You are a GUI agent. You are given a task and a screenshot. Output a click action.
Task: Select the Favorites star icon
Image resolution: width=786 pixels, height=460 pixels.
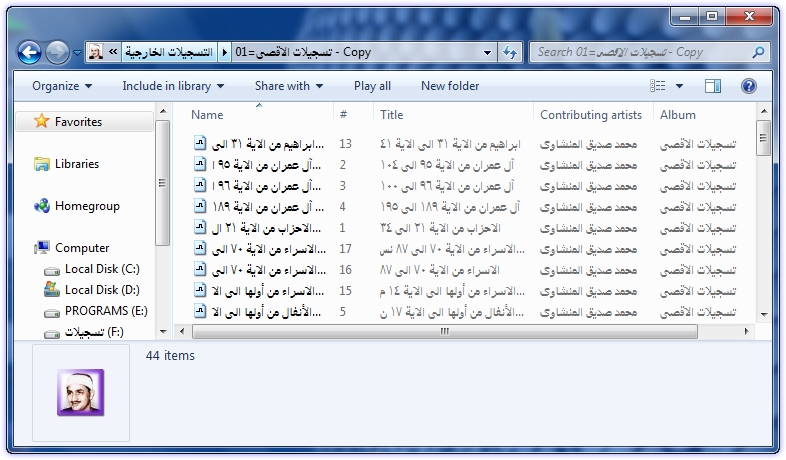coord(41,121)
